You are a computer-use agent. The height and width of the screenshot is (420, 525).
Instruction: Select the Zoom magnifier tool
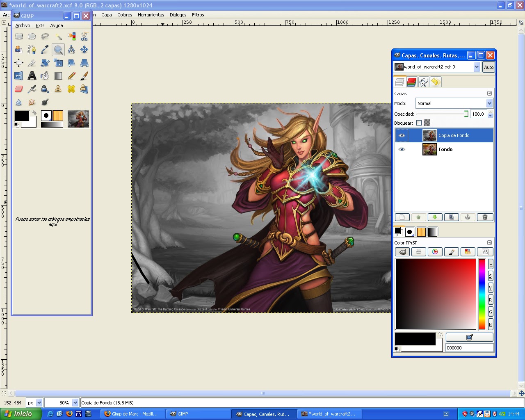(58, 50)
